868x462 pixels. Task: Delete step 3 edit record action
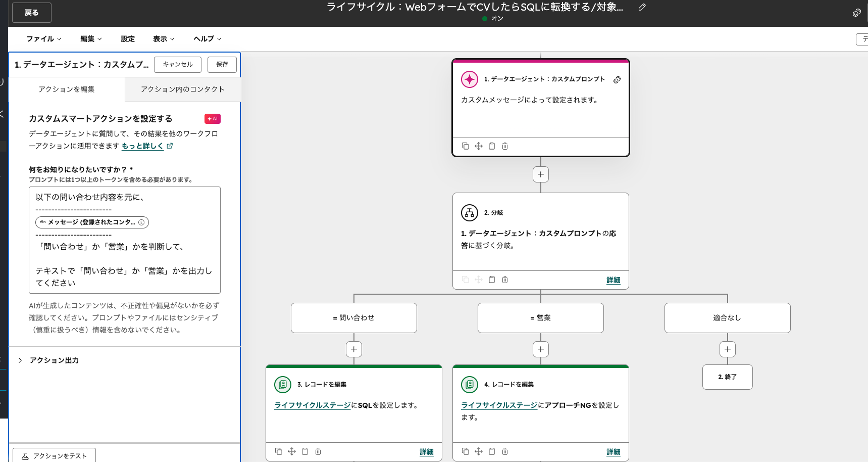pyautogui.click(x=318, y=451)
